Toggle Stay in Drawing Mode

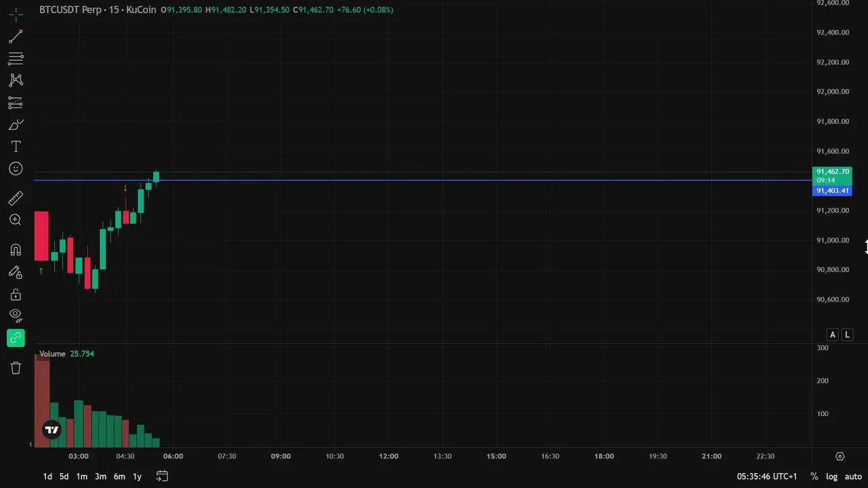[x=16, y=272]
